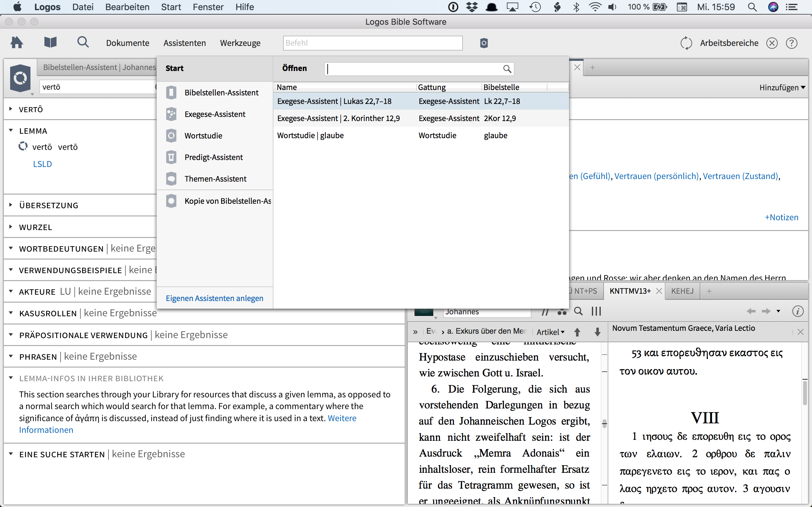Viewport: 812px width, 507px height.
Task: Open the Library book icon
Action: (x=50, y=42)
